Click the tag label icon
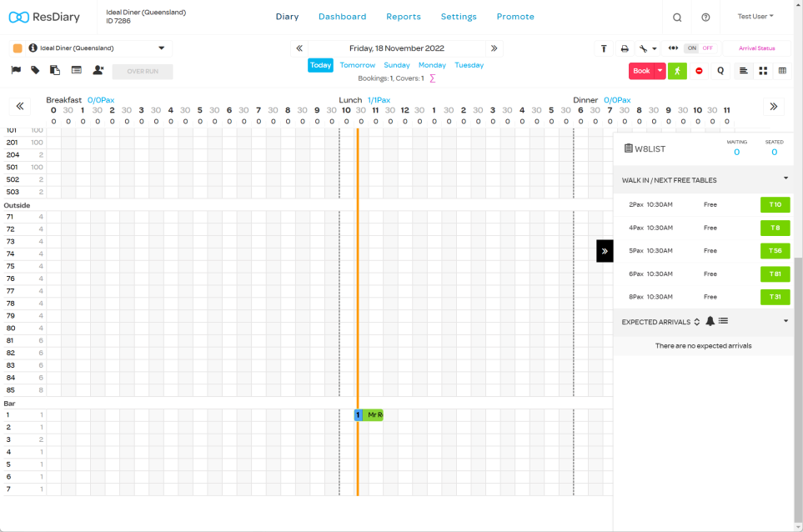Screen dimensions: 803x532 pyautogui.click(x=33, y=71)
